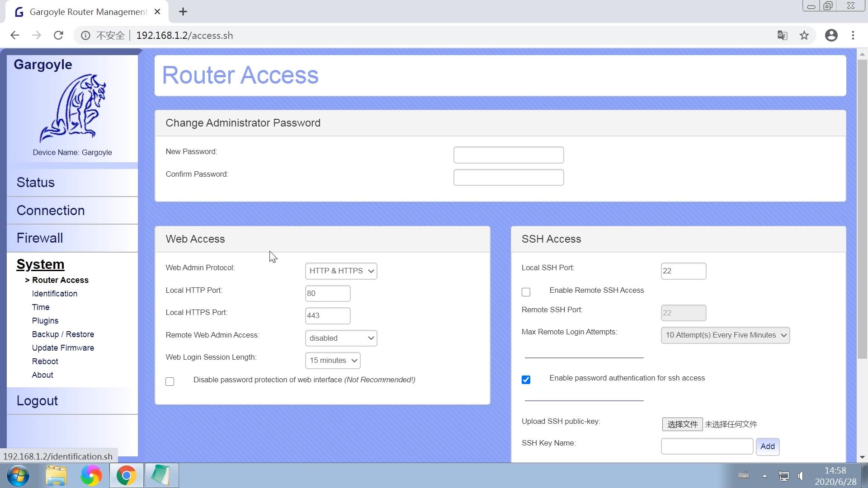Click the New Password input field

click(508, 155)
